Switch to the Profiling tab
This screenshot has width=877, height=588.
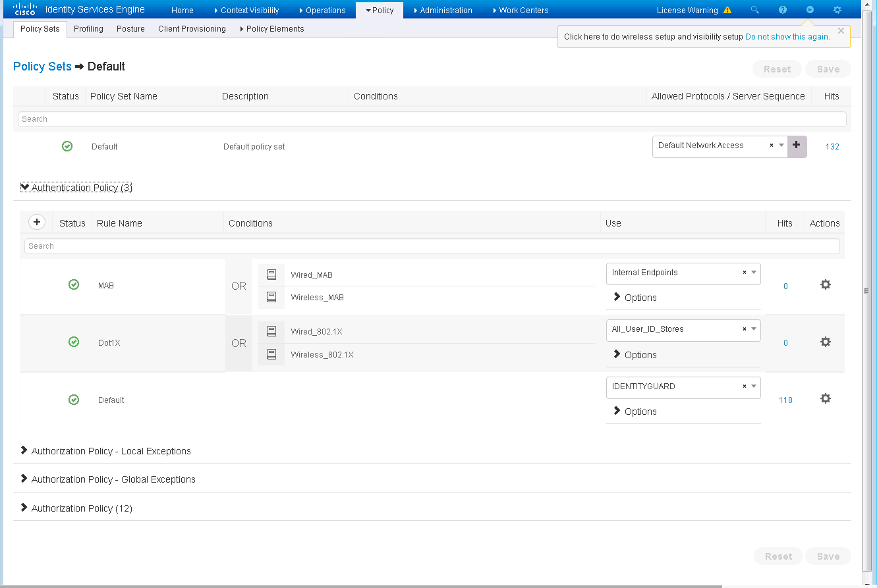(x=88, y=29)
